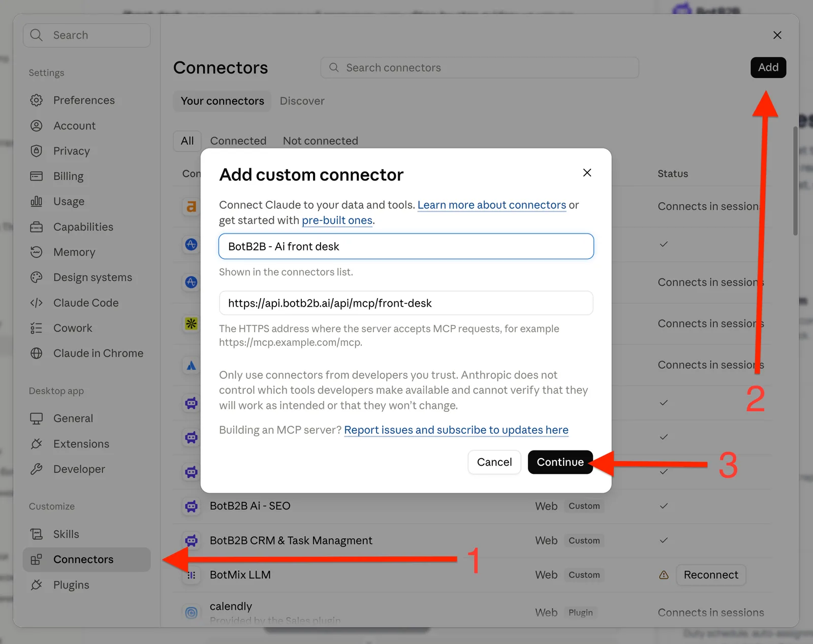
Task: Select the BotB2B Ai - SEO row
Action: 472,506
